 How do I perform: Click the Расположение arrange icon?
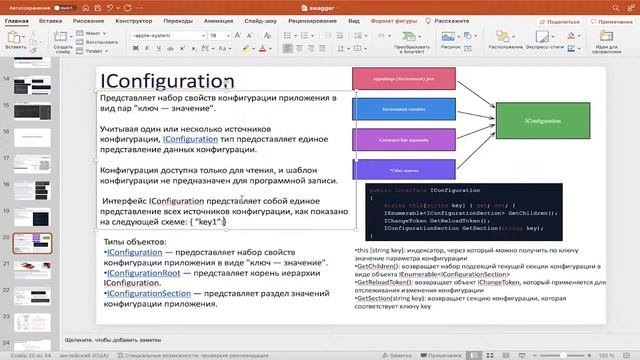502,36
